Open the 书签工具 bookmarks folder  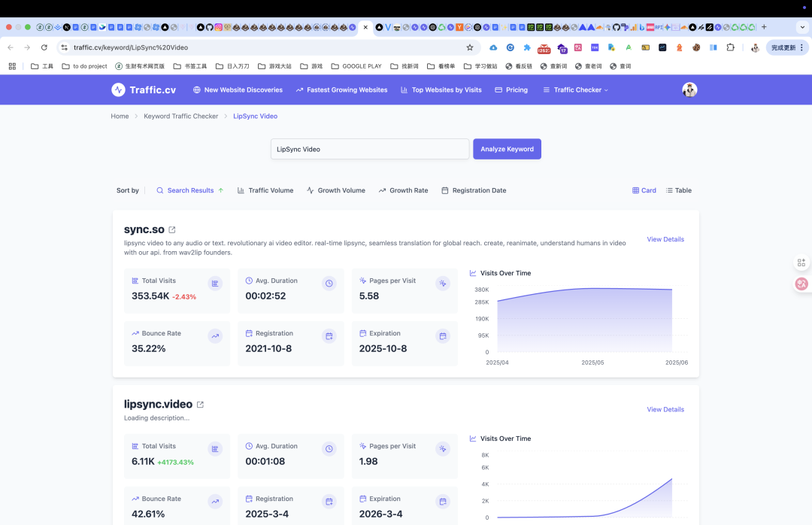pos(190,66)
